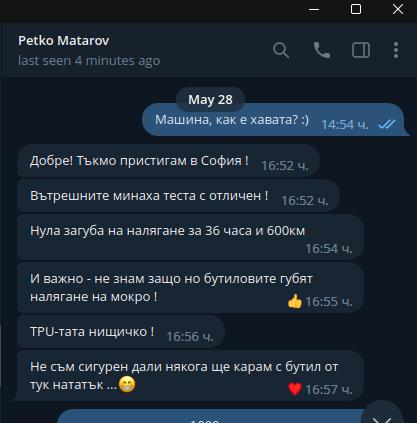Viewport: 417px width, 423px height.
Task: Start a voice call with Petko Matarov
Action: coord(322,50)
